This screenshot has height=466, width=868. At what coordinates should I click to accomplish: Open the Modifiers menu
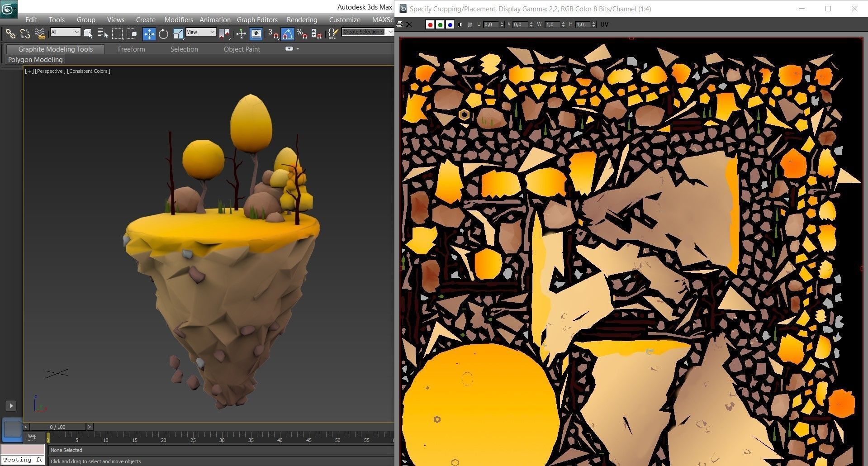[179, 19]
